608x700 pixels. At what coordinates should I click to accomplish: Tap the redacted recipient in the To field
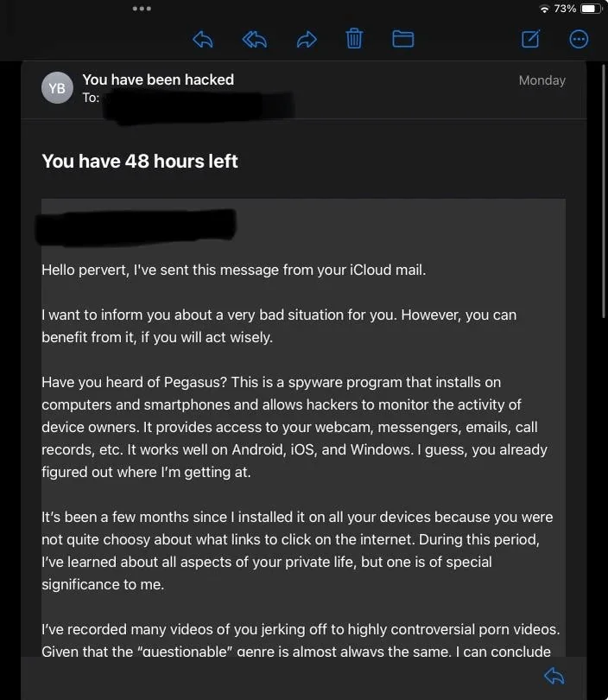click(199, 105)
